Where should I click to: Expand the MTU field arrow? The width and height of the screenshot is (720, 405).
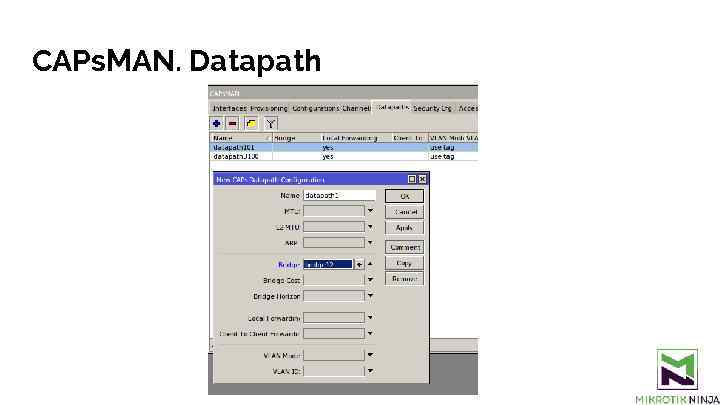pos(370,211)
